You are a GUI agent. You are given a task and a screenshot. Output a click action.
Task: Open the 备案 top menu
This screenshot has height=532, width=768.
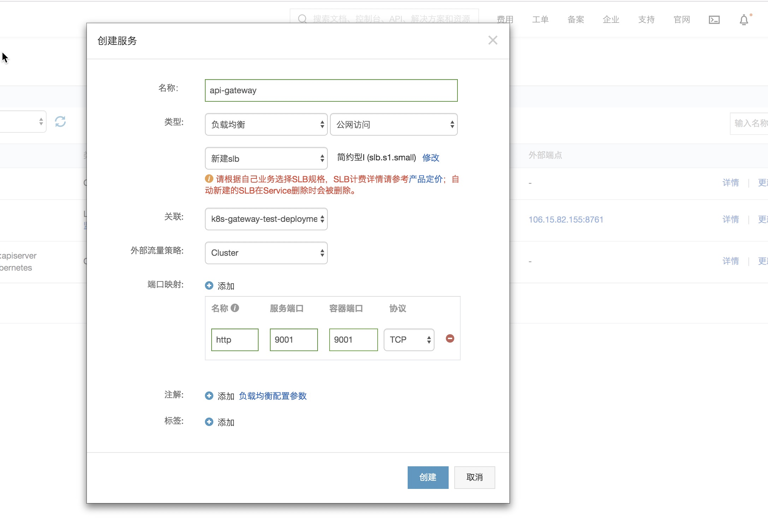click(575, 19)
